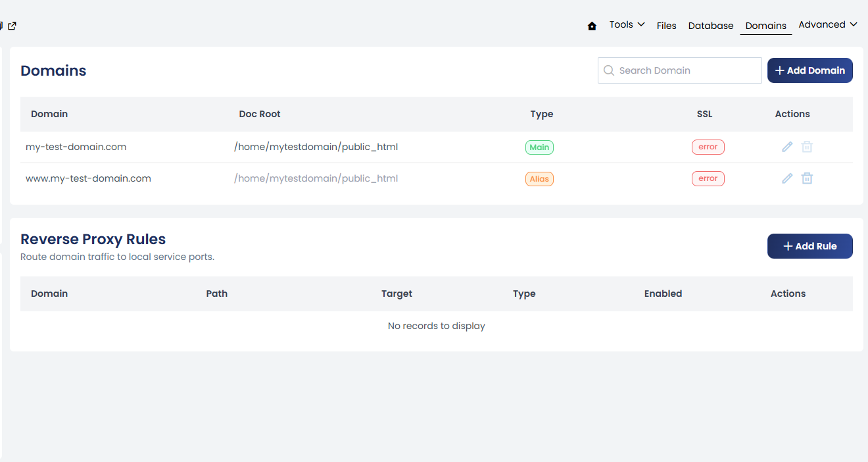This screenshot has height=462, width=868.
Task: Click Doc Root path of Alias domain
Action: [x=316, y=178]
